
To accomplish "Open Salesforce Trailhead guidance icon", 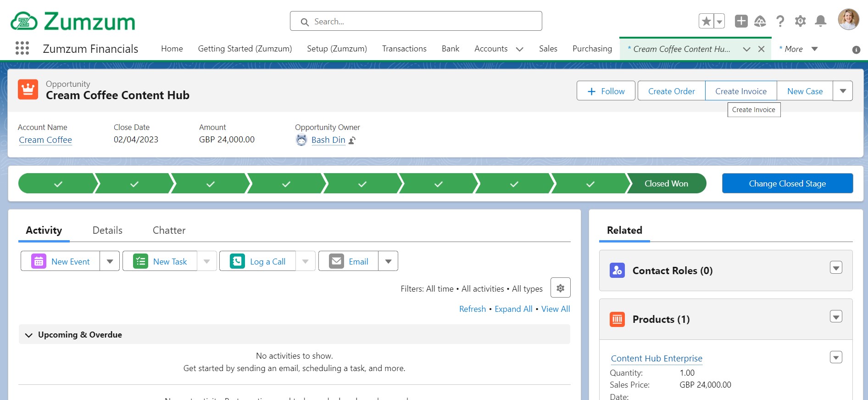I will (x=760, y=21).
